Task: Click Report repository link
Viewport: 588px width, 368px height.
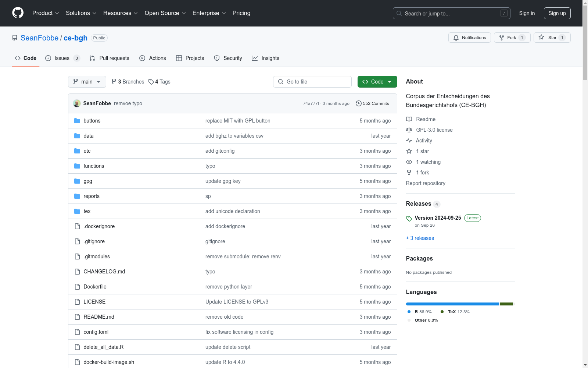Action: (x=426, y=183)
